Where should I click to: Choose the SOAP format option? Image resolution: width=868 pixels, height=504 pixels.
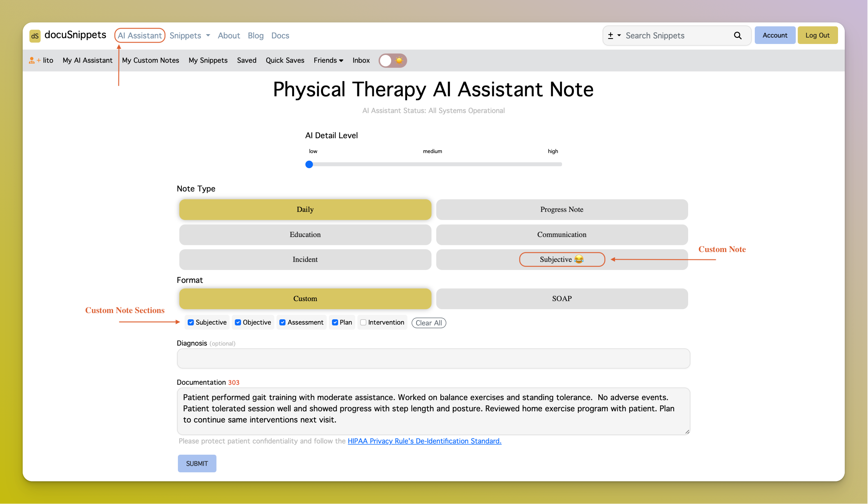click(562, 299)
